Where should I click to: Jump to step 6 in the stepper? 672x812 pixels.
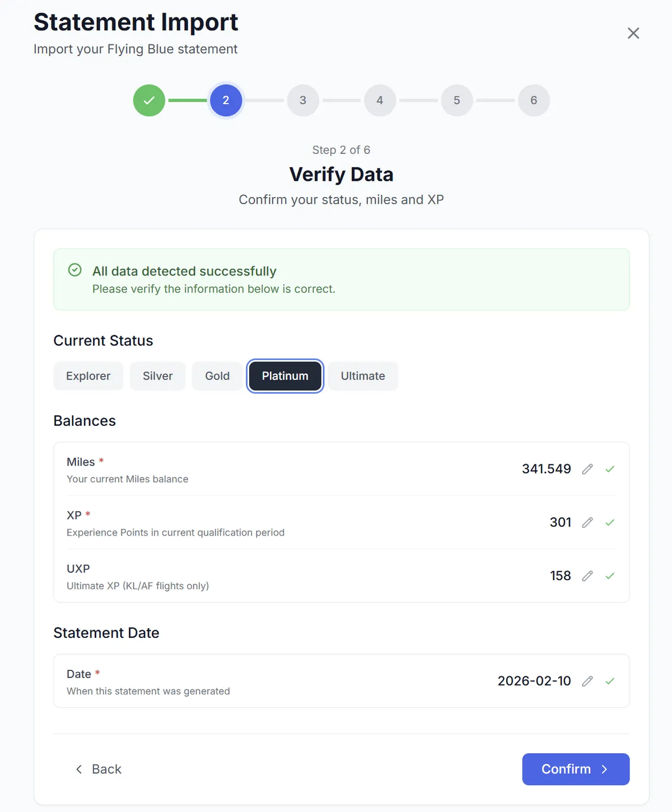534,100
